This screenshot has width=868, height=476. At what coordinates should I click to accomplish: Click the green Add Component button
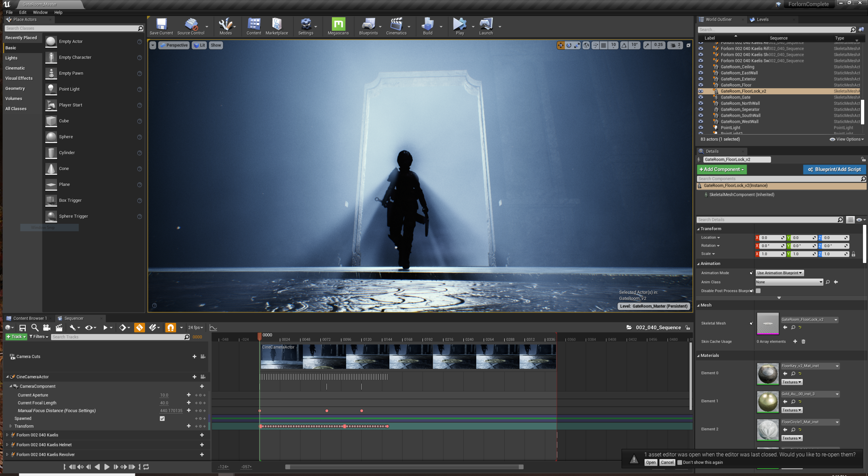[721, 169]
